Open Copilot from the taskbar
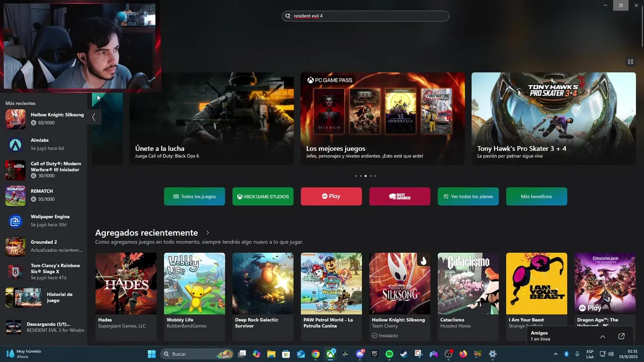This screenshot has width=644, height=362. coord(257,354)
